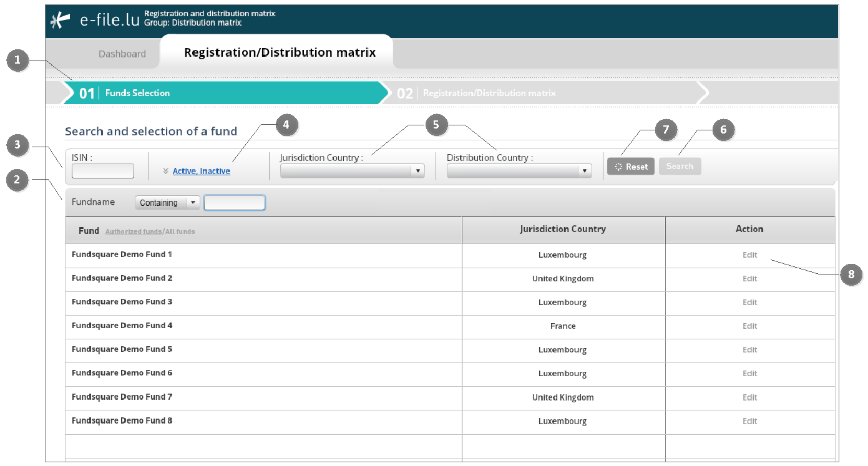
Task: Open the Dashboard tab
Action: (122, 54)
